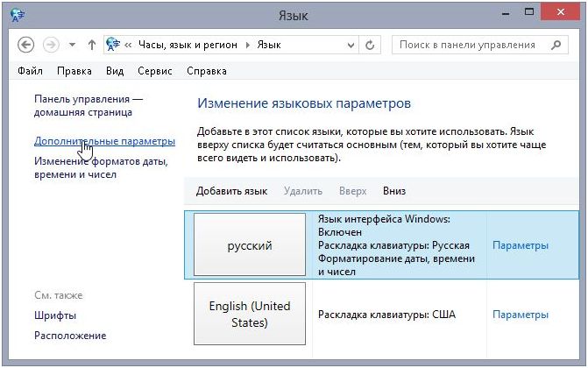Open the recent locations dropdown arrow
This screenshot has width=588, height=368.
tap(72, 45)
